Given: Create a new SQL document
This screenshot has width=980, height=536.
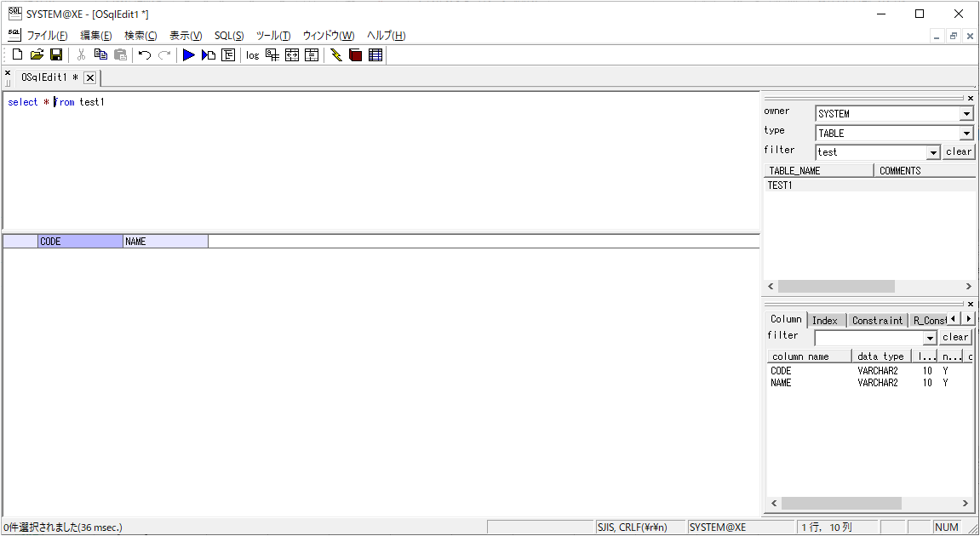Looking at the screenshot, I should (18, 55).
